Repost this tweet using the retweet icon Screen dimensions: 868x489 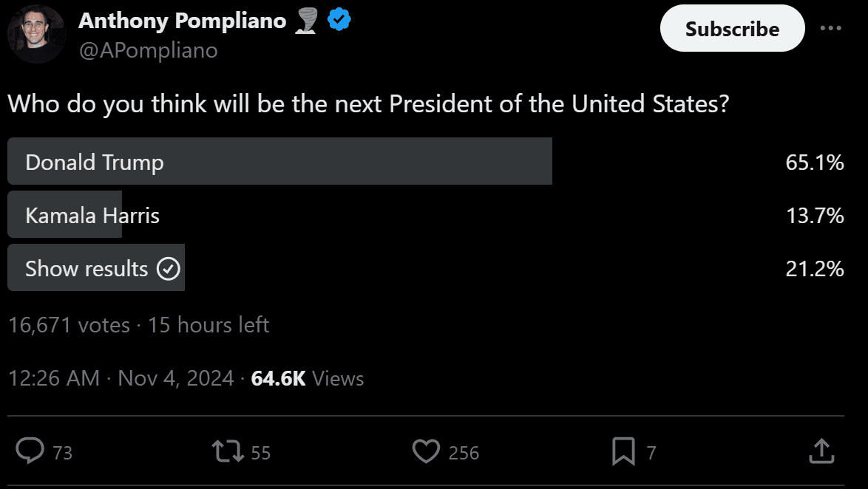point(228,451)
